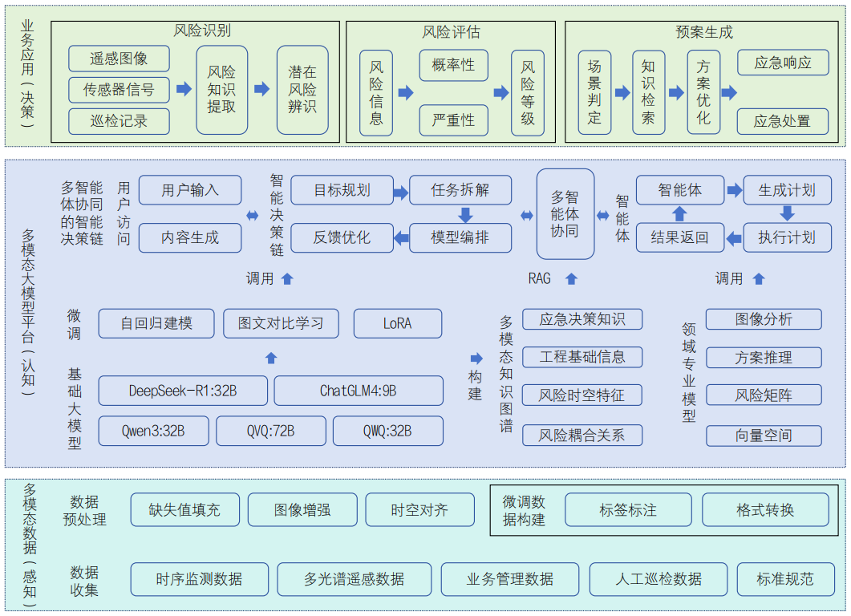This screenshot has width=851, height=616.
Task: Click the 预案生成 section heading
Action: pyautogui.click(x=704, y=32)
